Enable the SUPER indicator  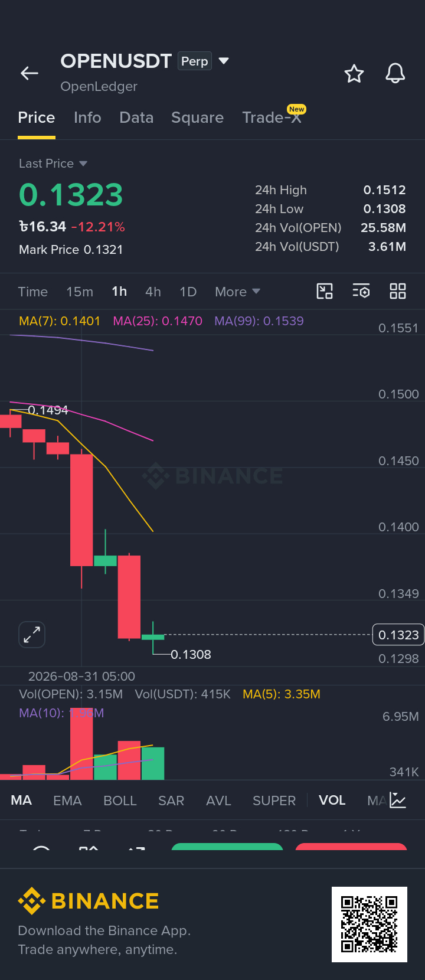(274, 801)
